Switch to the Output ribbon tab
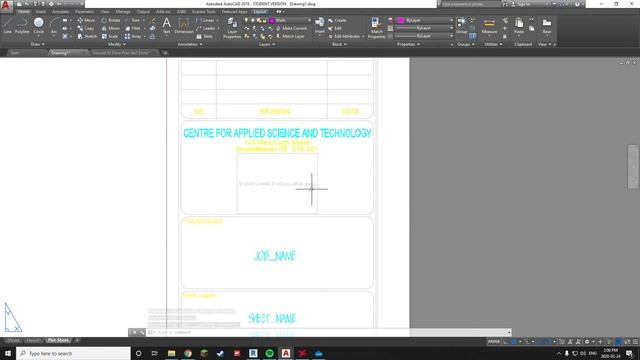The height and width of the screenshot is (360, 640). tap(143, 12)
